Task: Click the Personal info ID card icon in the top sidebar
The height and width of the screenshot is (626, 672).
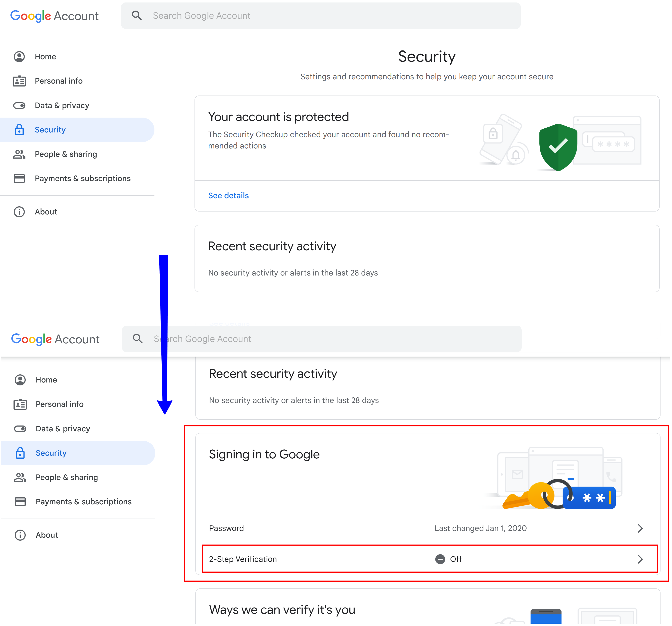Action: pos(19,81)
